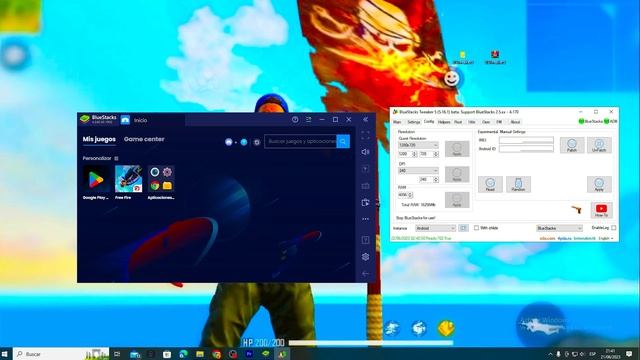Open the Settings tab in BlueStacks Tweaker

(413, 122)
